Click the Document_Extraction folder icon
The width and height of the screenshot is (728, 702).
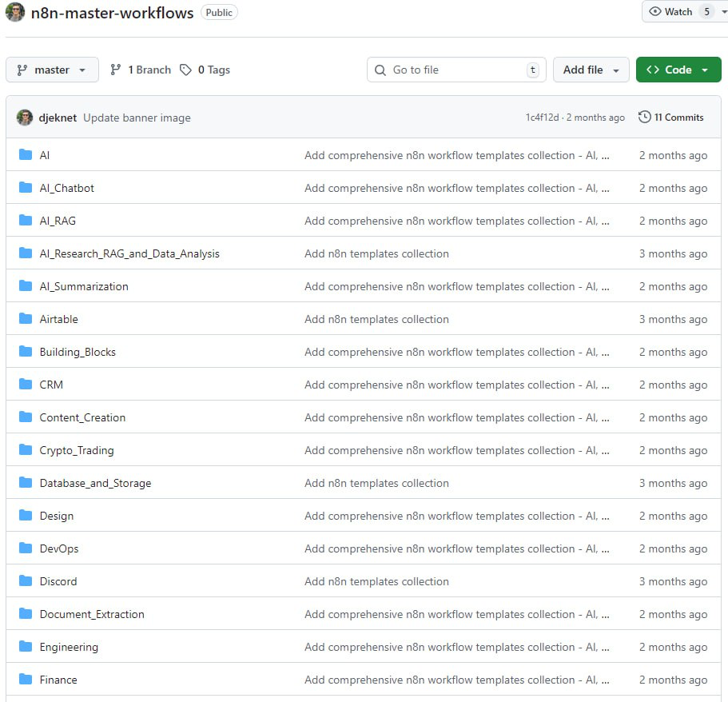pyautogui.click(x=26, y=613)
